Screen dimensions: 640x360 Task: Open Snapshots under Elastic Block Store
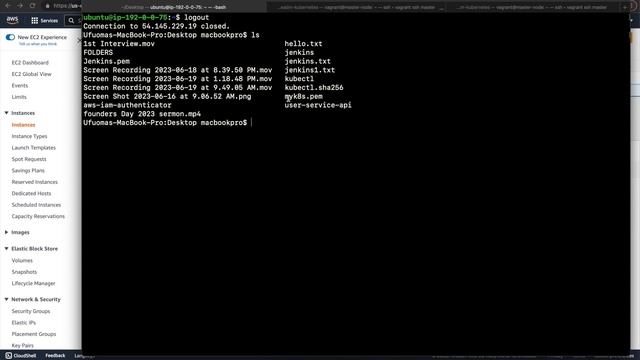click(24, 272)
